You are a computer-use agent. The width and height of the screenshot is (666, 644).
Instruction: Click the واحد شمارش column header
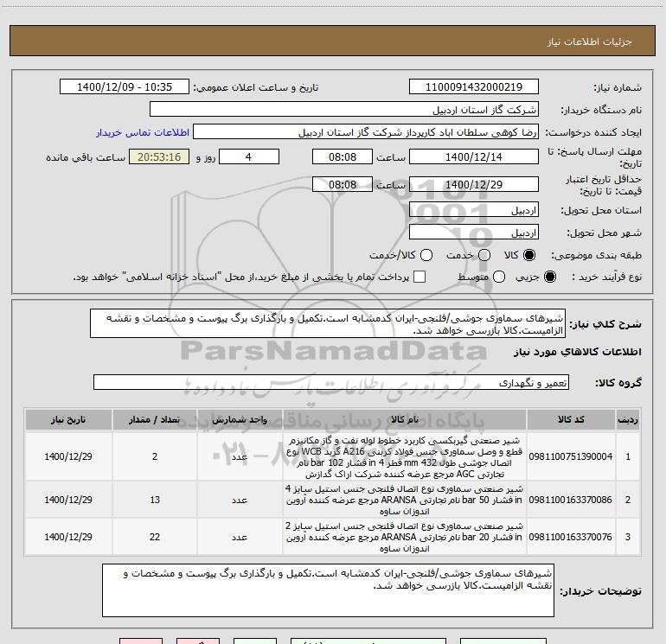(x=240, y=420)
